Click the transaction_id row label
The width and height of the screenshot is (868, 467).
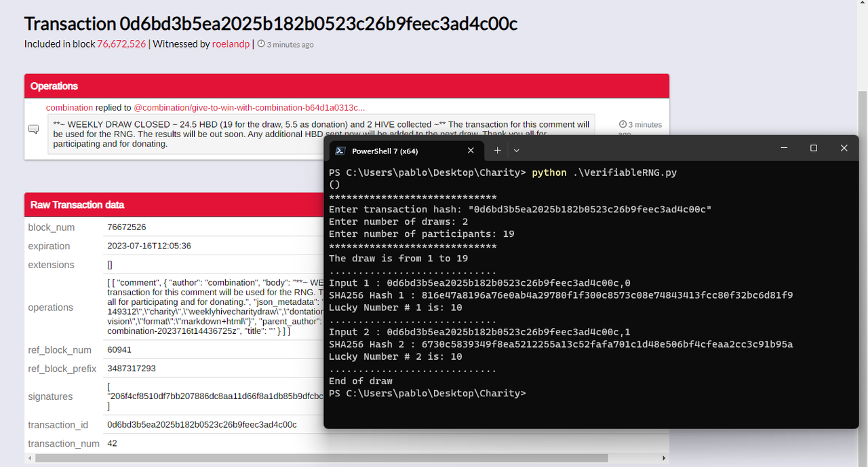point(58,424)
